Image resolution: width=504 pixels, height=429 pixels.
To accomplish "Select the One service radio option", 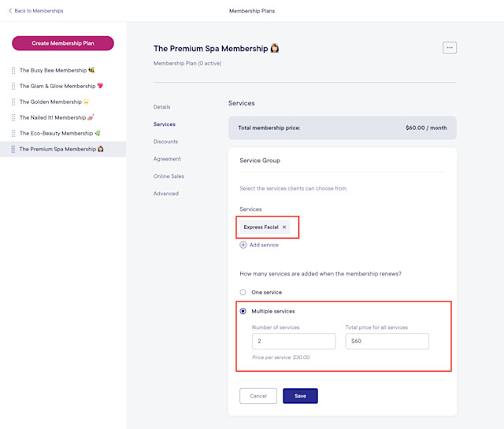I will click(x=243, y=292).
